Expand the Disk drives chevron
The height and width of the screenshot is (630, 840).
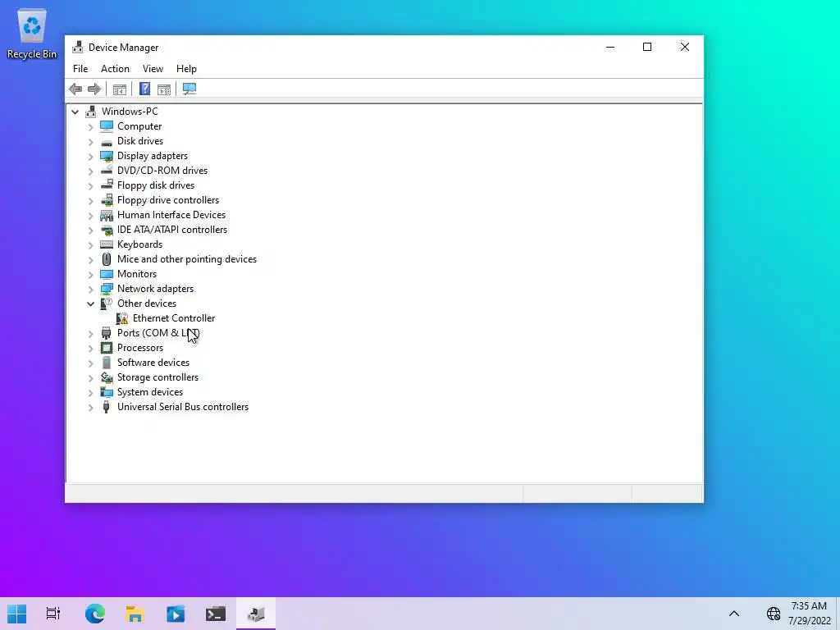(x=90, y=141)
